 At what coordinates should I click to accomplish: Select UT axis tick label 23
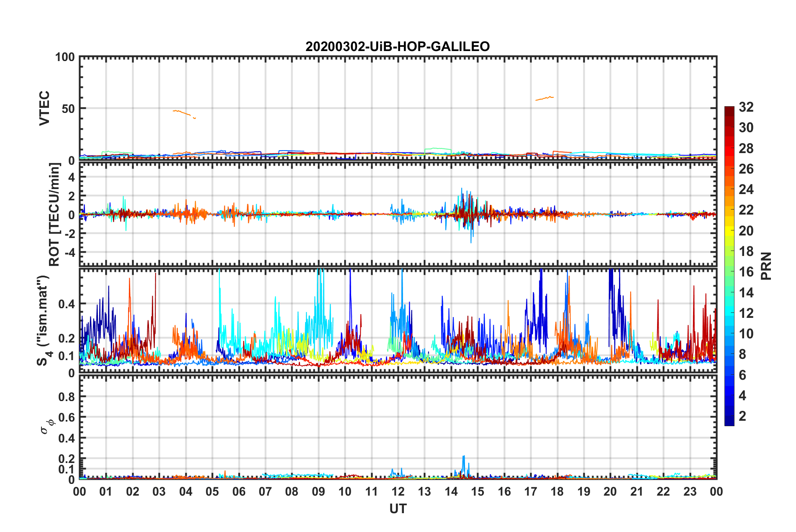[690, 491]
